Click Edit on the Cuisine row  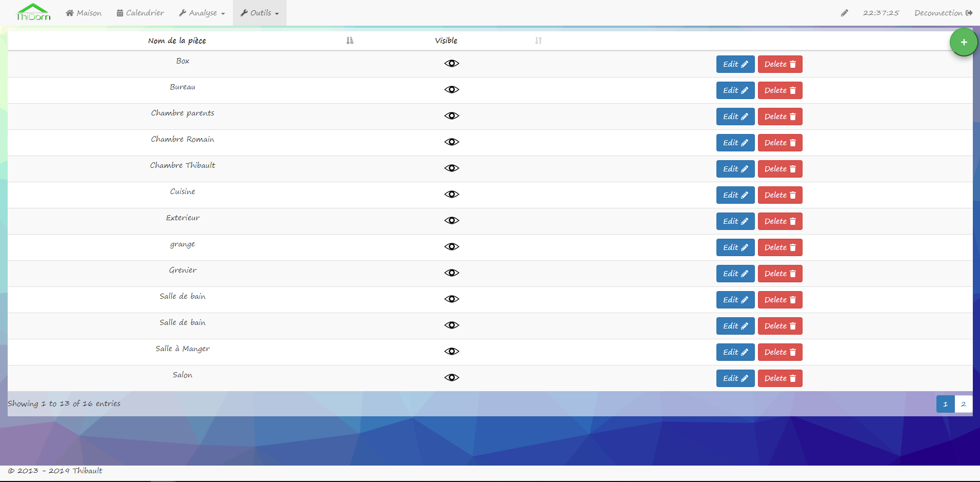point(735,195)
